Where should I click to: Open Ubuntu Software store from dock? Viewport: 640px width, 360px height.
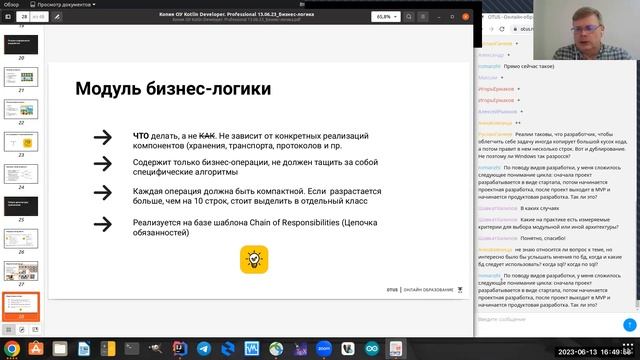pos(36,349)
